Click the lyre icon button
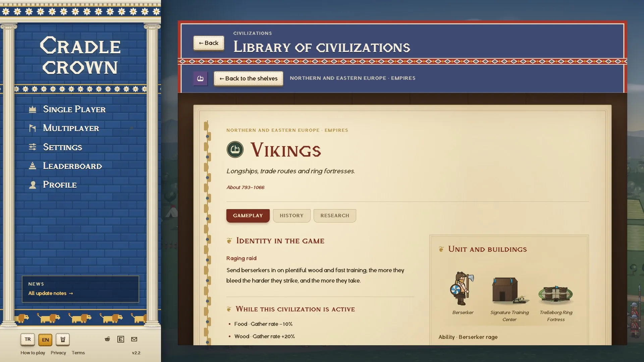Viewport: 644px width, 362px height. [x=63, y=340]
